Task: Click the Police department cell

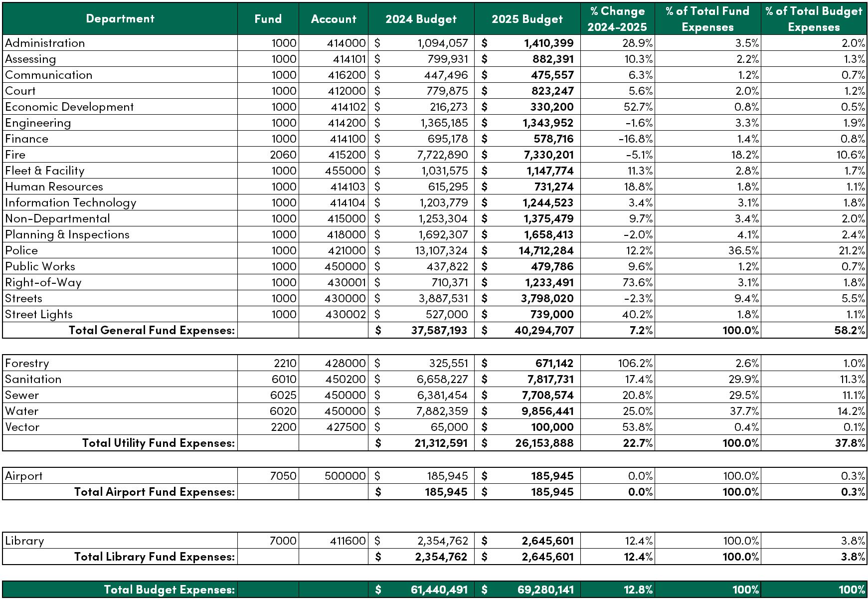Action: 120,250
